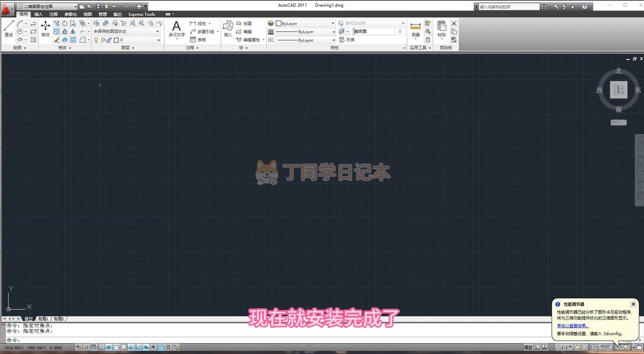Click the 上 top face of ViewCube
Screen dimensions: 644x354
pyautogui.click(x=618, y=89)
